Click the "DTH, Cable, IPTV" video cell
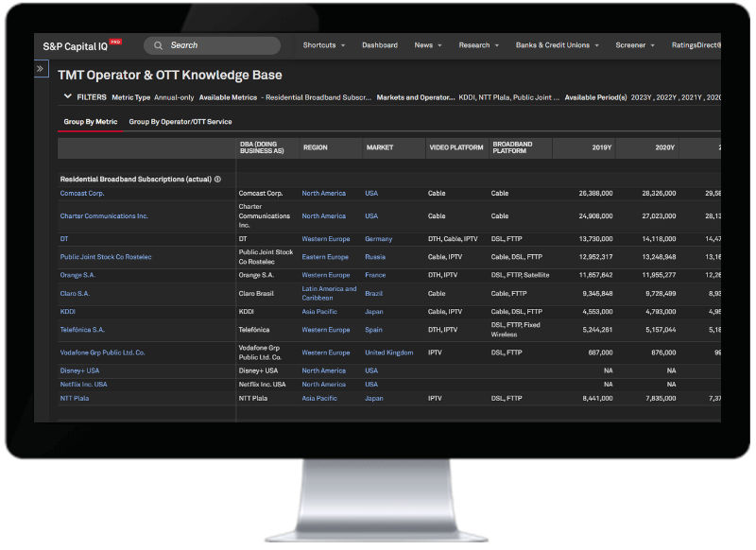The height and width of the screenshot is (550, 756). click(x=453, y=239)
